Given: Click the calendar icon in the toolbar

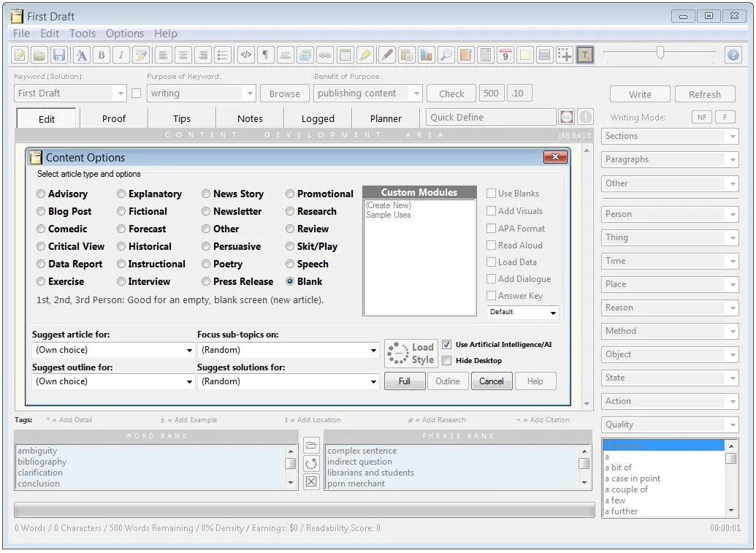Looking at the screenshot, I should pyautogui.click(x=505, y=55).
